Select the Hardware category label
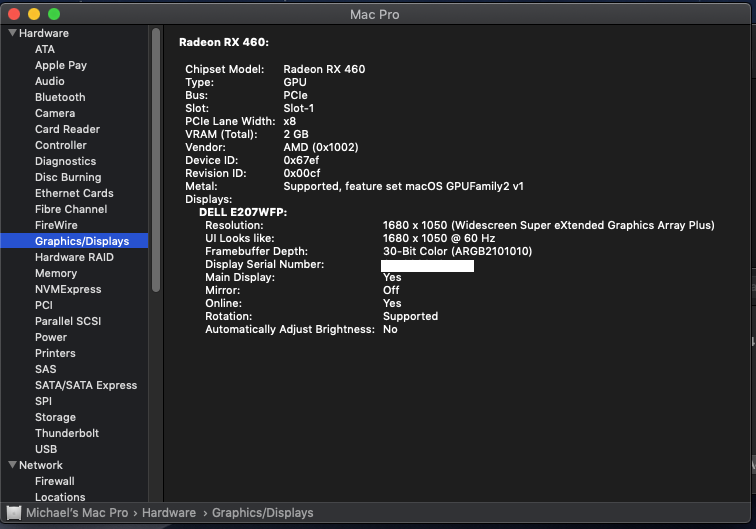This screenshot has width=756, height=529. pos(44,33)
